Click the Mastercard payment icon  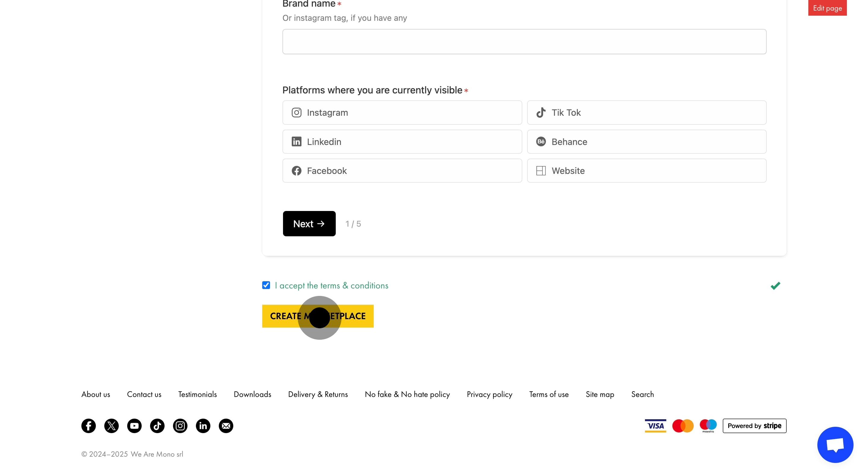coord(683,426)
